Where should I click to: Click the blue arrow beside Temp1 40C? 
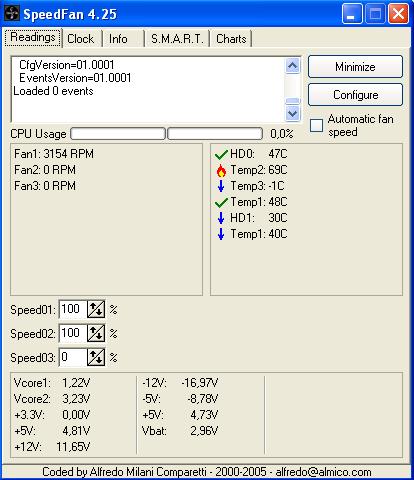tap(221, 234)
